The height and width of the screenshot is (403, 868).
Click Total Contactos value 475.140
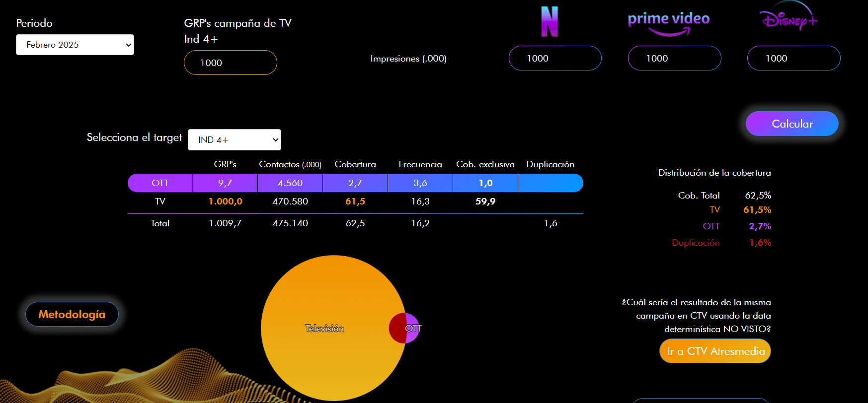click(290, 223)
